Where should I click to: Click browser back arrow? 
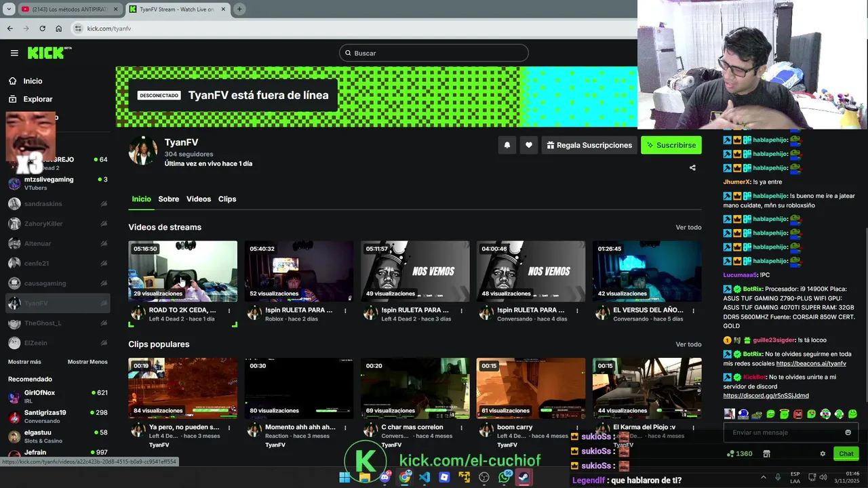pyautogui.click(x=9, y=28)
